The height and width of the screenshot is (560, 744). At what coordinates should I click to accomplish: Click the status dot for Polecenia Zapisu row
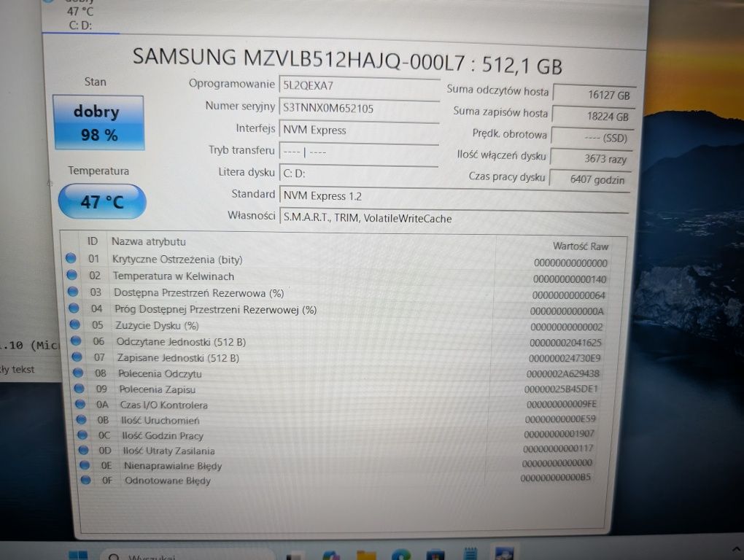point(79,389)
